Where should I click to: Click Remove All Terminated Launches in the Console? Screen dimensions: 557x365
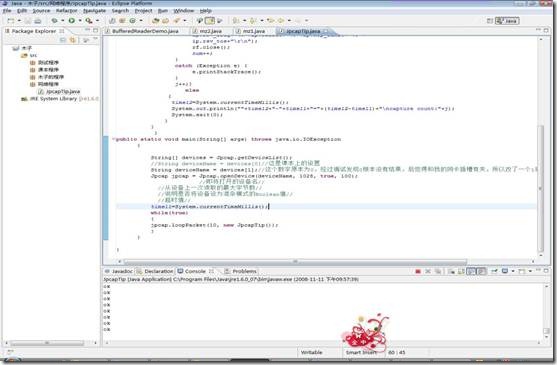click(x=438, y=271)
